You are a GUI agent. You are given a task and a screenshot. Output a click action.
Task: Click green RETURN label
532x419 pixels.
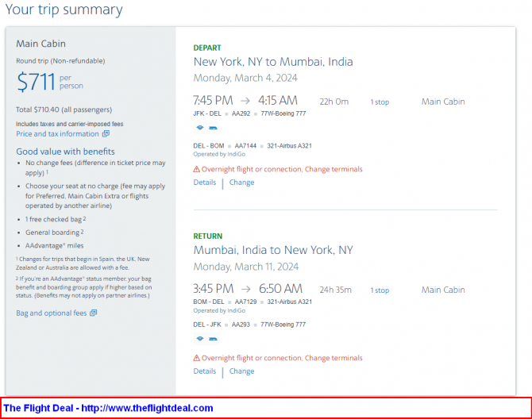[208, 236]
